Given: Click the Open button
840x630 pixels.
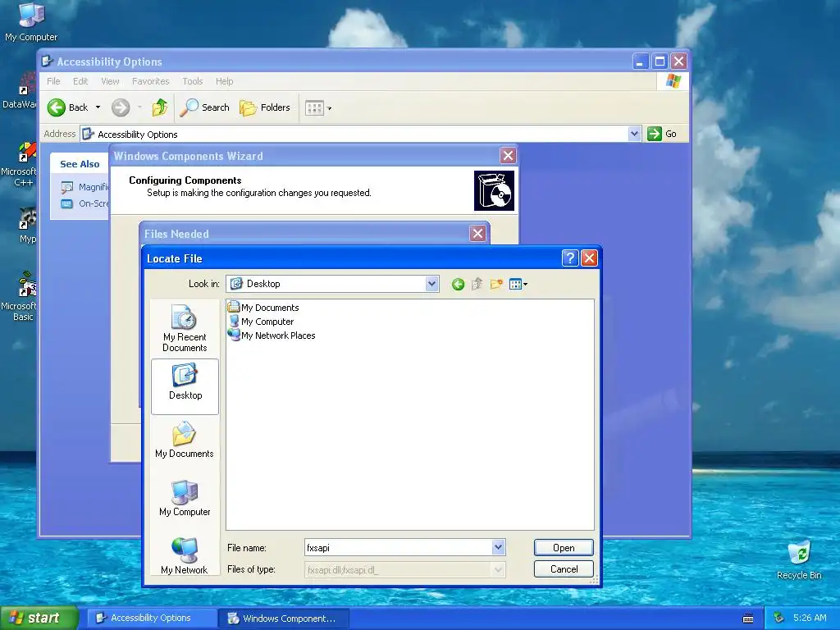Looking at the screenshot, I should 564,547.
